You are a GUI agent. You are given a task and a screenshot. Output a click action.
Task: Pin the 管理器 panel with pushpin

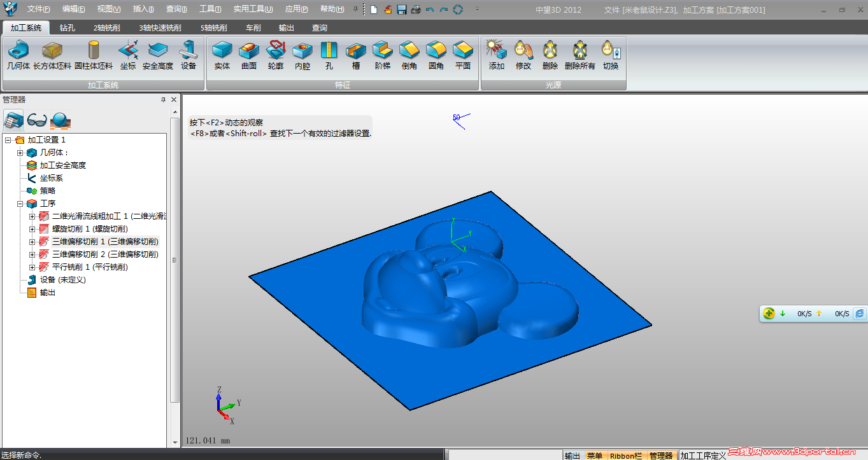point(163,100)
